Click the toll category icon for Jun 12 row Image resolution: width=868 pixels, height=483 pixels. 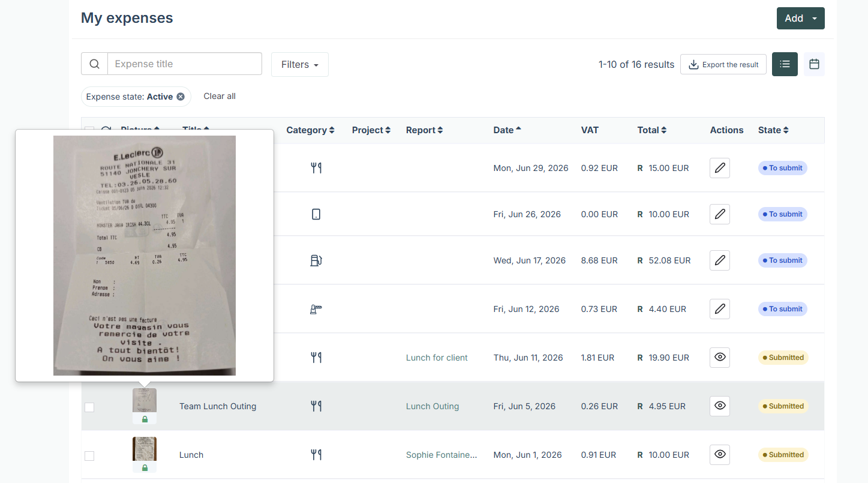(316, 309)
